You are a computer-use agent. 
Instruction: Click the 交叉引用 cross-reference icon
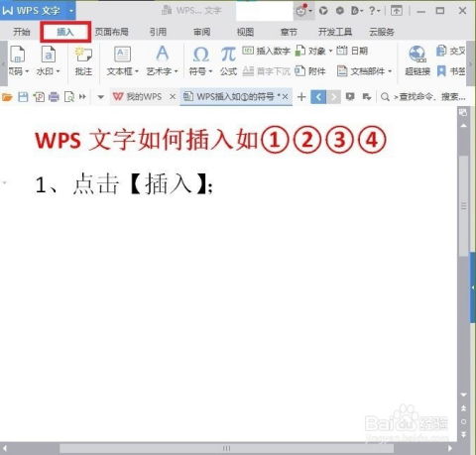(441, 51)
